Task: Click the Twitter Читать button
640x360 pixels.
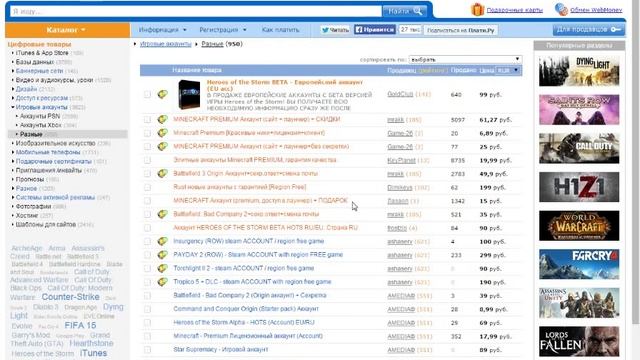Action: point(335,30)
